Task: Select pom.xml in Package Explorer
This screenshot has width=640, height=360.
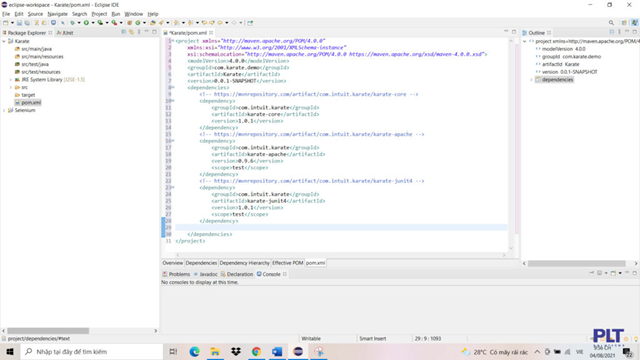Action: click(28, 102)
